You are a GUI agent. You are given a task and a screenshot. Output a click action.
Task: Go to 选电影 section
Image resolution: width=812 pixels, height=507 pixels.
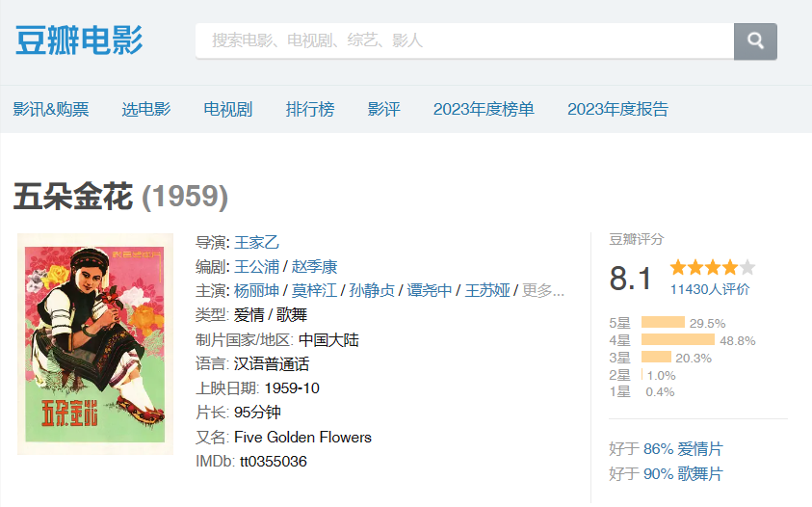pyautogui.click(x=146, y=109)
